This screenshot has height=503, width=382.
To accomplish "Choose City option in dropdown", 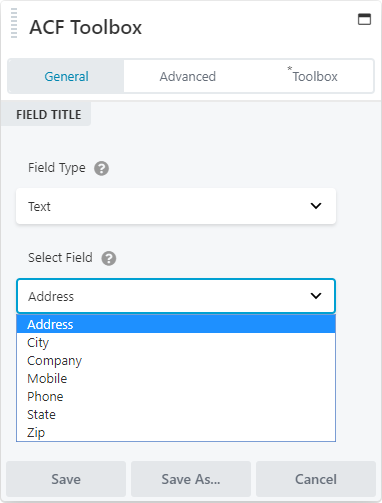I will 176,342.
